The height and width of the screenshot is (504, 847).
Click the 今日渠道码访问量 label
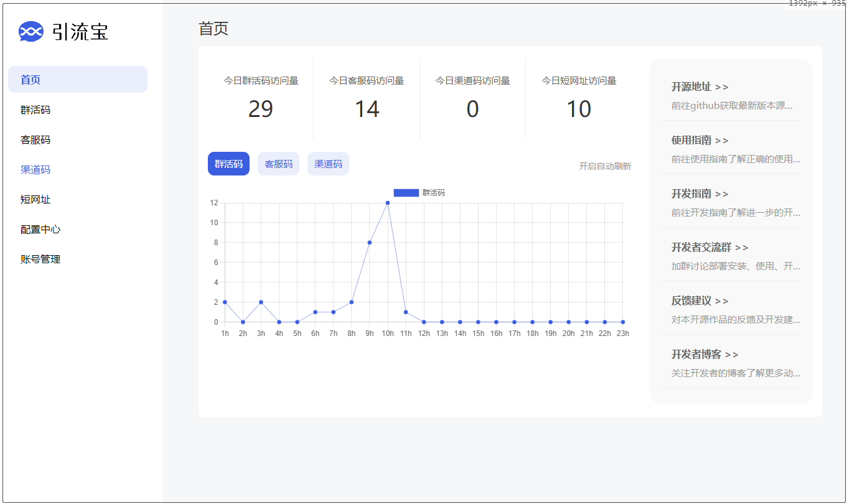click(472, 81)
